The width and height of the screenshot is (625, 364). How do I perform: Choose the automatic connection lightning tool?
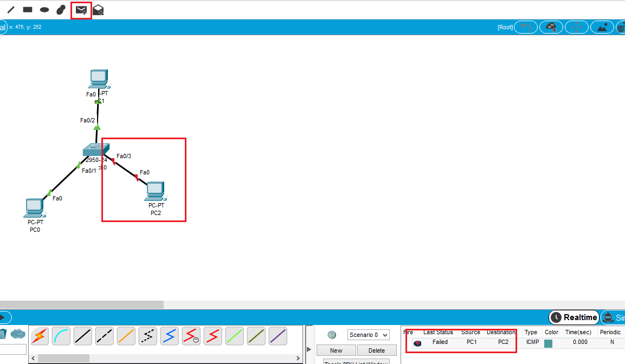click(38, 336)
